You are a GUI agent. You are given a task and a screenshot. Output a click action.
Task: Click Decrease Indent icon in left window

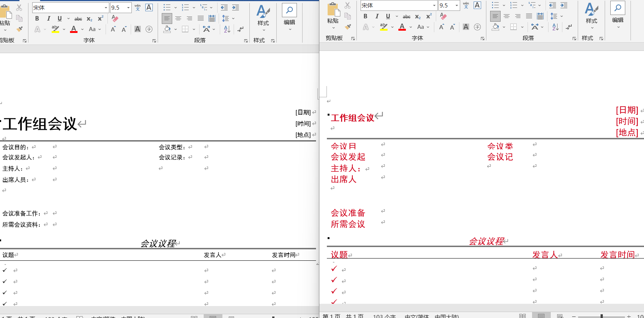[x=224, y=7]
